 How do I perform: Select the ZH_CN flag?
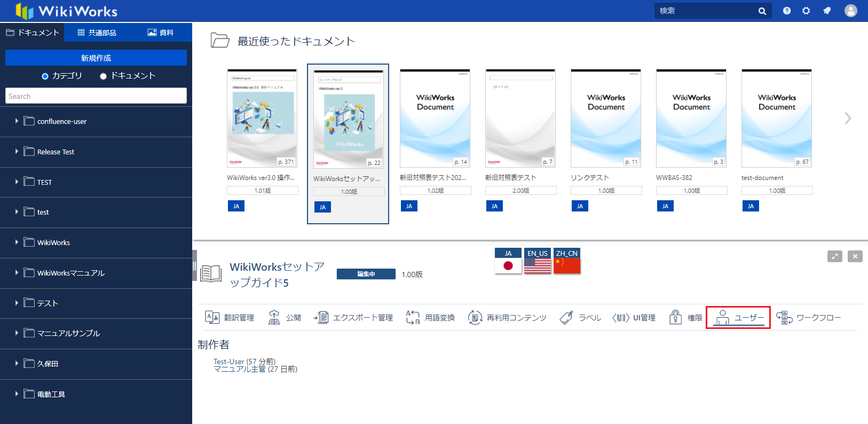click(x=567, y=261)
